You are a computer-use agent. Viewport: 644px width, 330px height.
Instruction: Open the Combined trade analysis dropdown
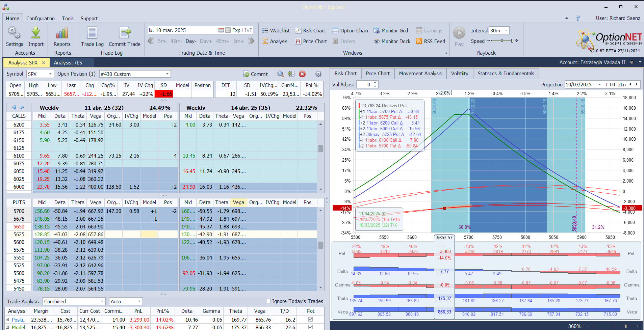(x=102, y=301)
